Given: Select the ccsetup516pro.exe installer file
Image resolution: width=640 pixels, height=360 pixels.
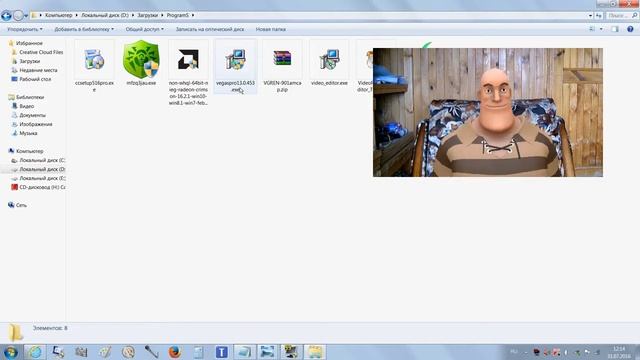Looking at the screenshot, I should pyautogui.click(x=94, y=67).
